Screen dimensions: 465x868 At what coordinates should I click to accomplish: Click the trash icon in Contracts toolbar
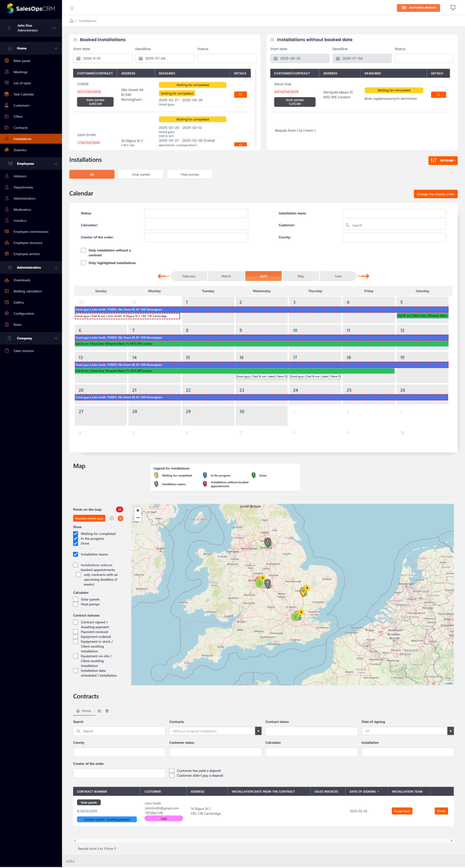(x=107, y=711)
